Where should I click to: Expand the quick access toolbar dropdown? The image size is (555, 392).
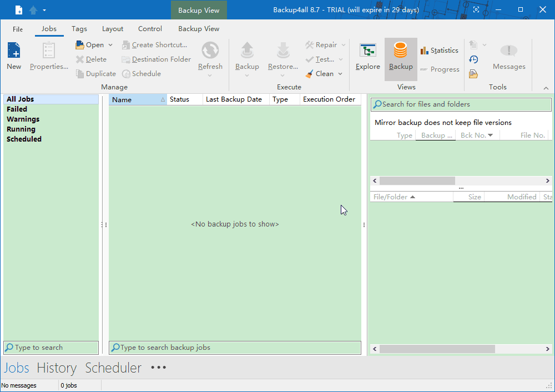click(x=44, y=10)
